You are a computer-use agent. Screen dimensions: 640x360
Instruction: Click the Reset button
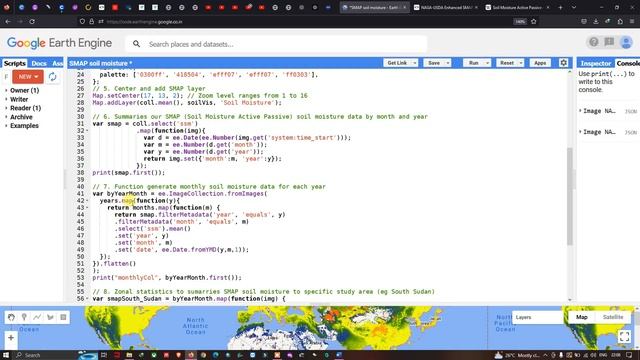507,63
